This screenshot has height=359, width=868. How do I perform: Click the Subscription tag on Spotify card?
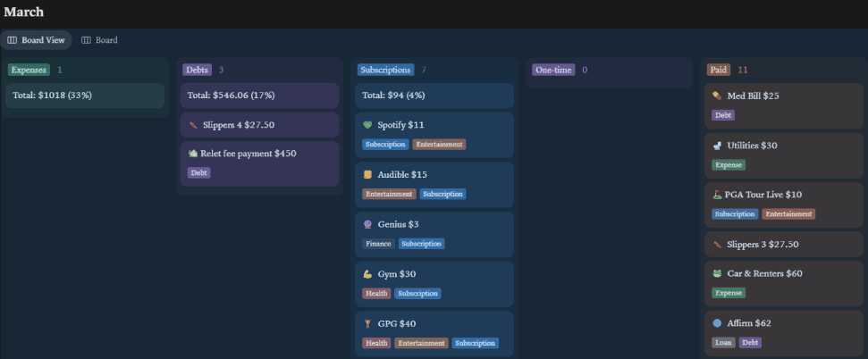tap(385, 145)
